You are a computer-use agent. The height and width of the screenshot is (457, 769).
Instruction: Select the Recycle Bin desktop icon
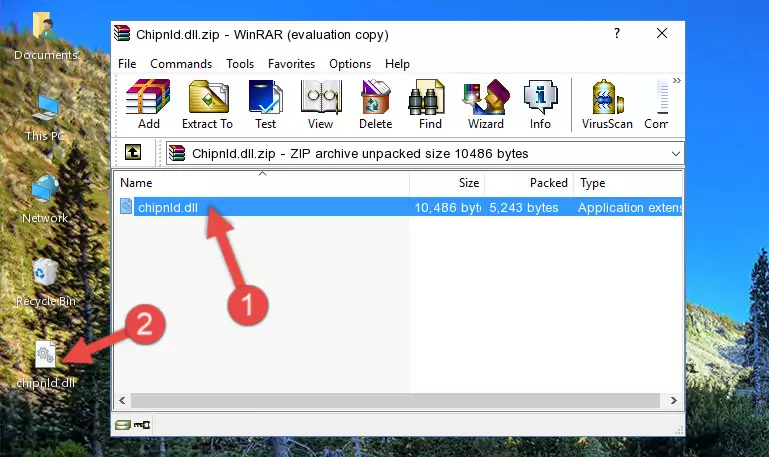point(46,282)
